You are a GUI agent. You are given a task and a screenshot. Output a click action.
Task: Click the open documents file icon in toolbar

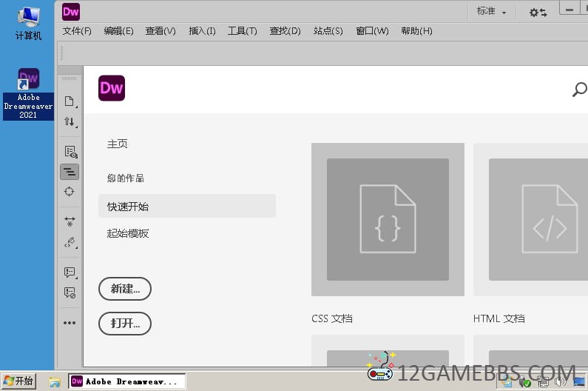click(x=69, y=101)
